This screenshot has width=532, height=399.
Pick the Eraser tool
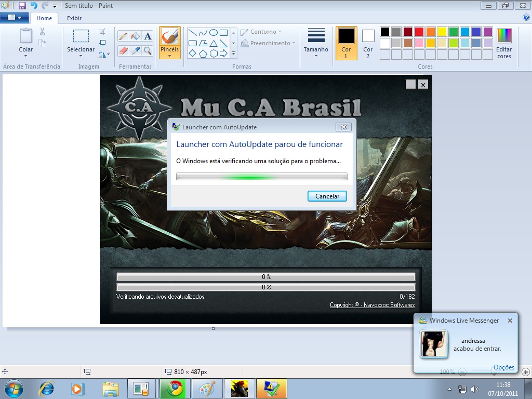(123, 50)
